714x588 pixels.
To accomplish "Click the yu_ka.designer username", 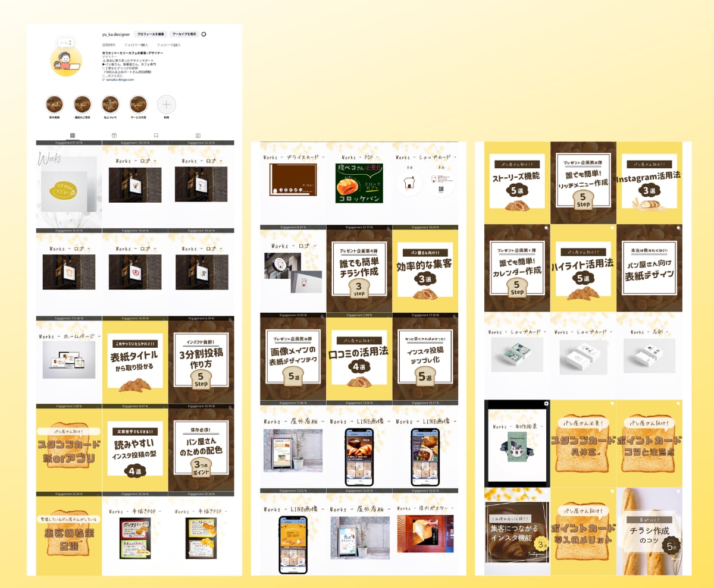I will [116, 34].
